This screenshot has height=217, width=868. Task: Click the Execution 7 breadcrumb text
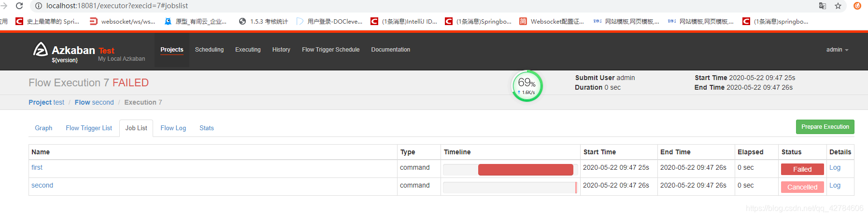pyautogui.click(x=143, y=102)
